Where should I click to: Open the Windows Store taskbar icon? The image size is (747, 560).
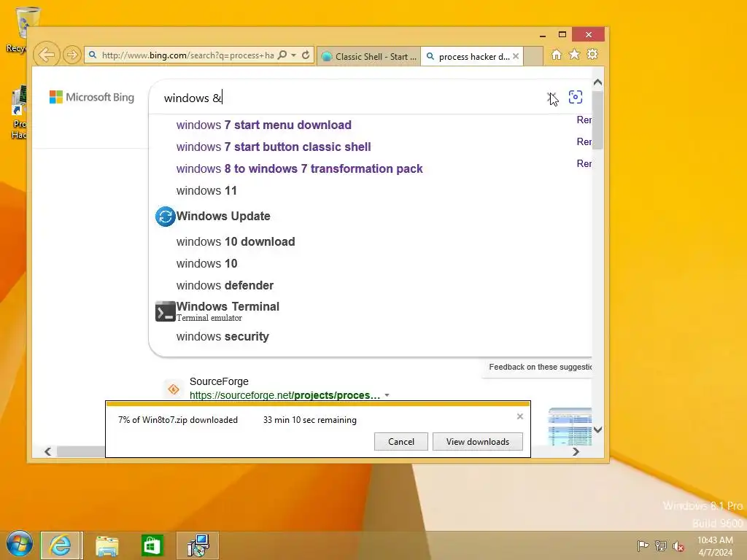152,545
